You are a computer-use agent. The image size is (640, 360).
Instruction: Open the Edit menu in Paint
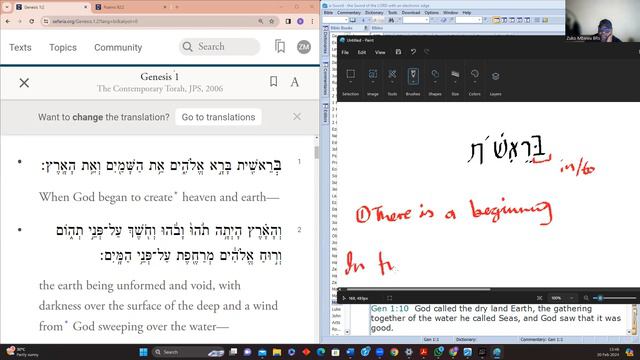(362, 52)
